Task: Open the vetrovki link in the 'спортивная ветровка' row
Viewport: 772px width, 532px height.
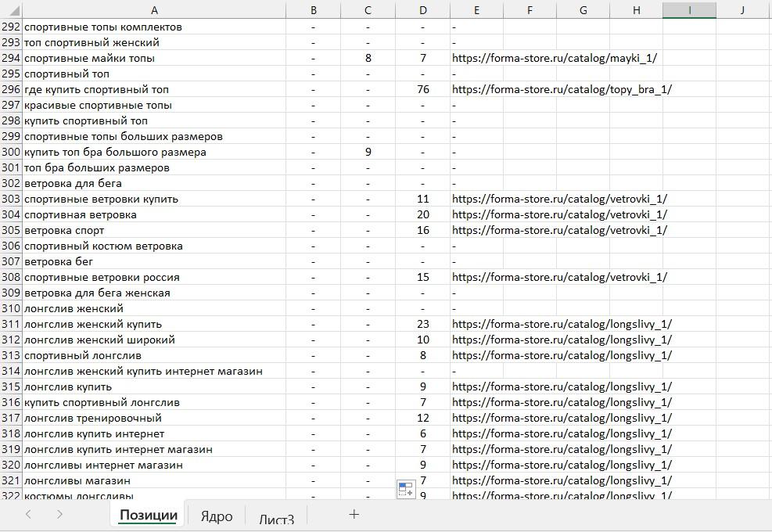Action: (x=559, y=215)
